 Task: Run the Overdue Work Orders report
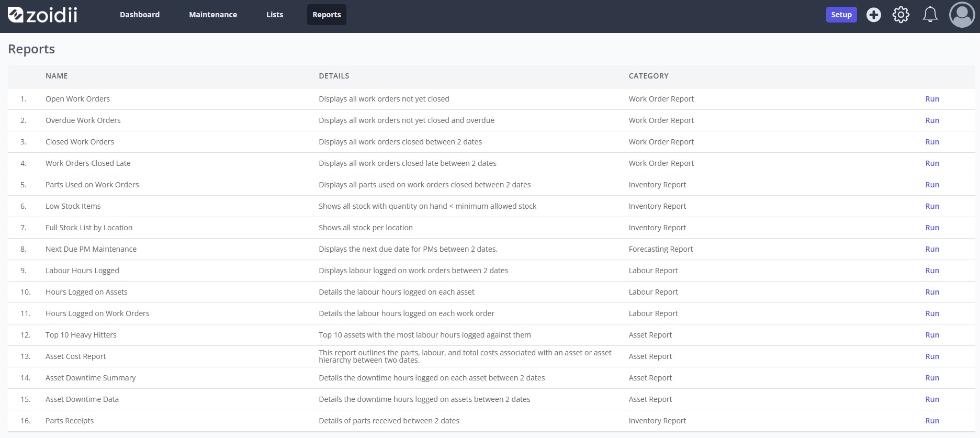click(932, 120)
